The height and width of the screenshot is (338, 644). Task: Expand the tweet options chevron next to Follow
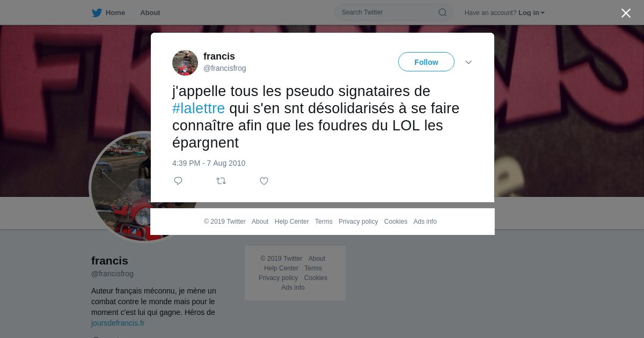coord(469,62)
